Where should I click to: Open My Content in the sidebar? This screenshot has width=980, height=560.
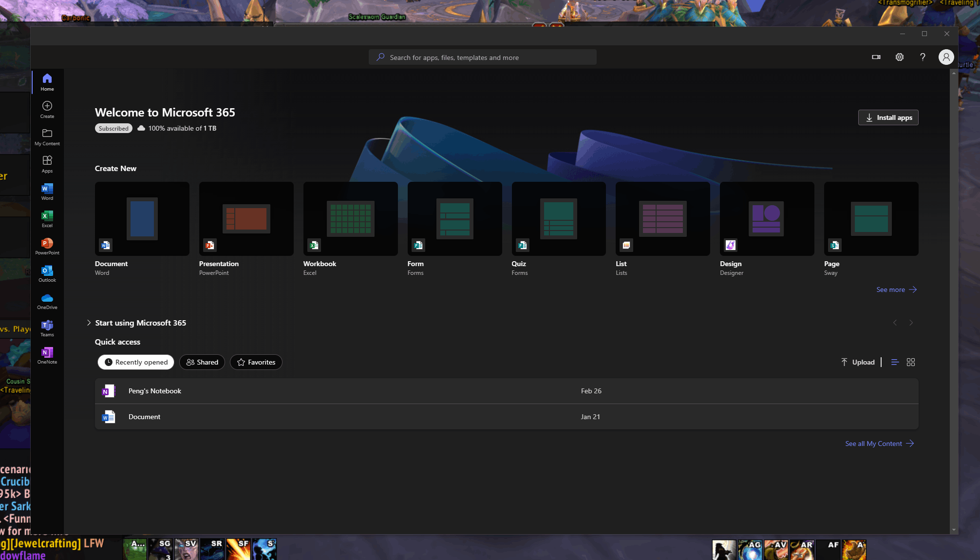[47, 137]
